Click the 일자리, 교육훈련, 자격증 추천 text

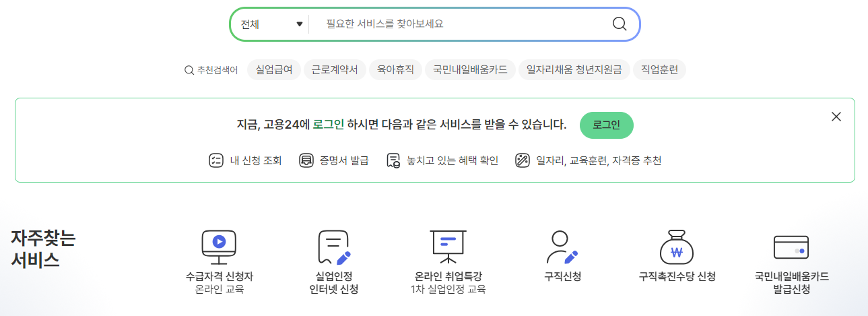(x=599, y=160)
